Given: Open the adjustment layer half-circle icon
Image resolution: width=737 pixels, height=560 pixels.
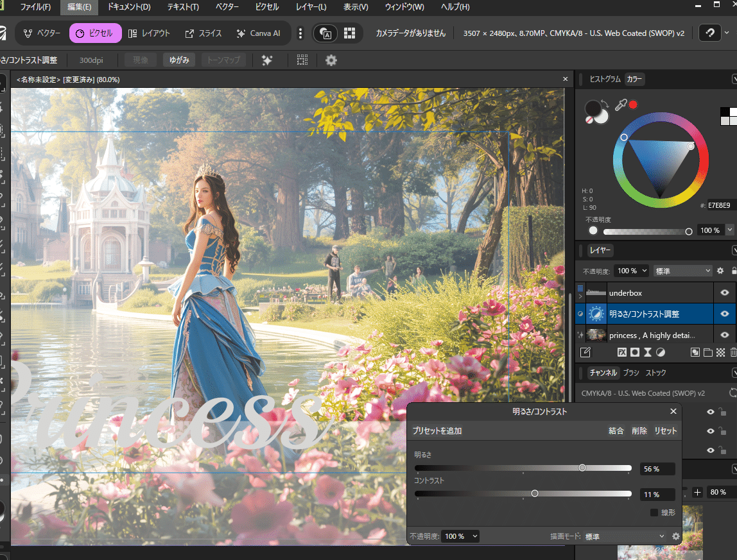Looking at the screenshot, I should [661, 352].
